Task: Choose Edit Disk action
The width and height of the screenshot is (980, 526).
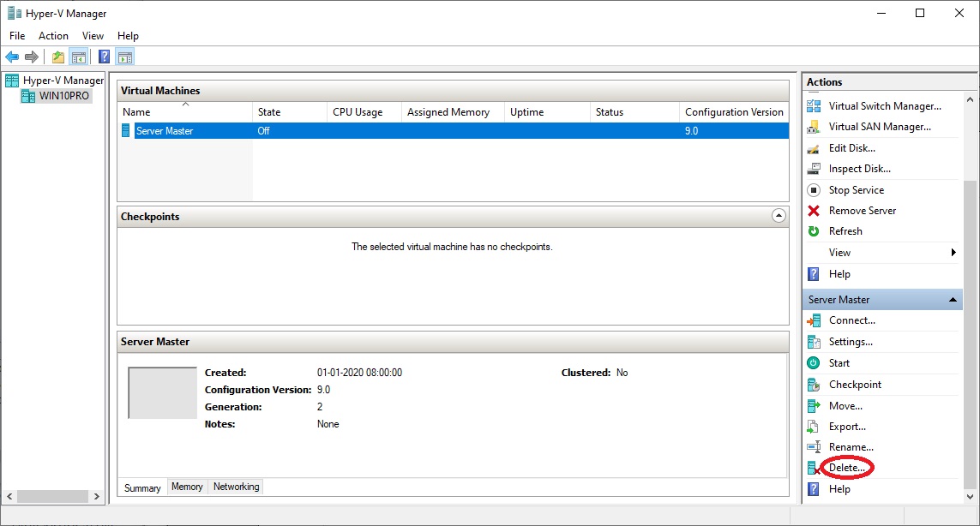Action: click(852, 148)
